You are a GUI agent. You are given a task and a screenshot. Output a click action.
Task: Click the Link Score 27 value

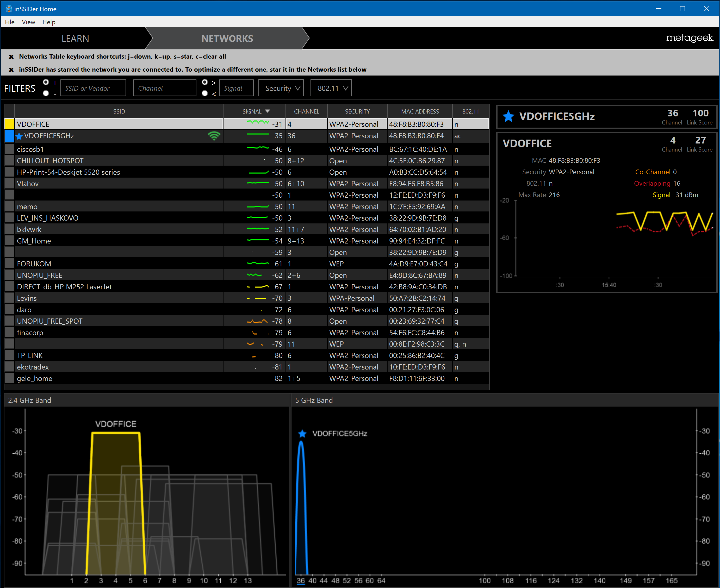[x=700, y=140]
